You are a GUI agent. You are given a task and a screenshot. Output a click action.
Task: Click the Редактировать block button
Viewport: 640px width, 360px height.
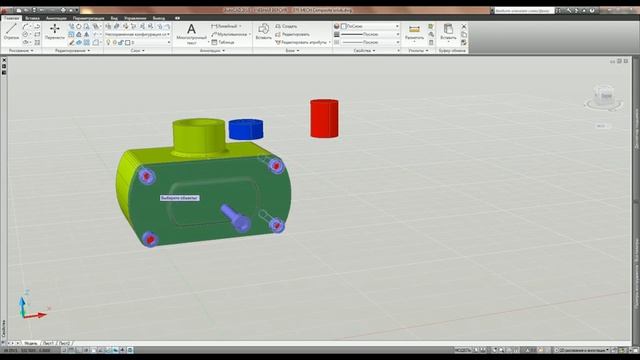tap(292, 34)
